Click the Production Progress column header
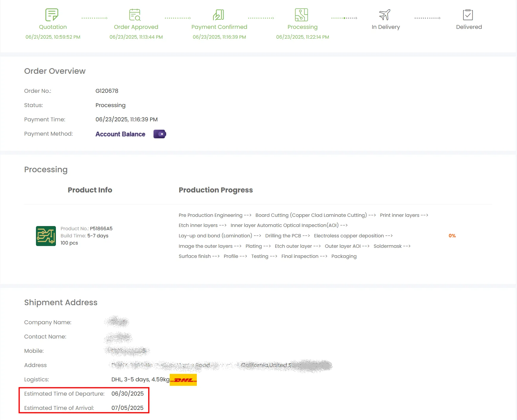517x420 pixels. (x=216, y=190)
